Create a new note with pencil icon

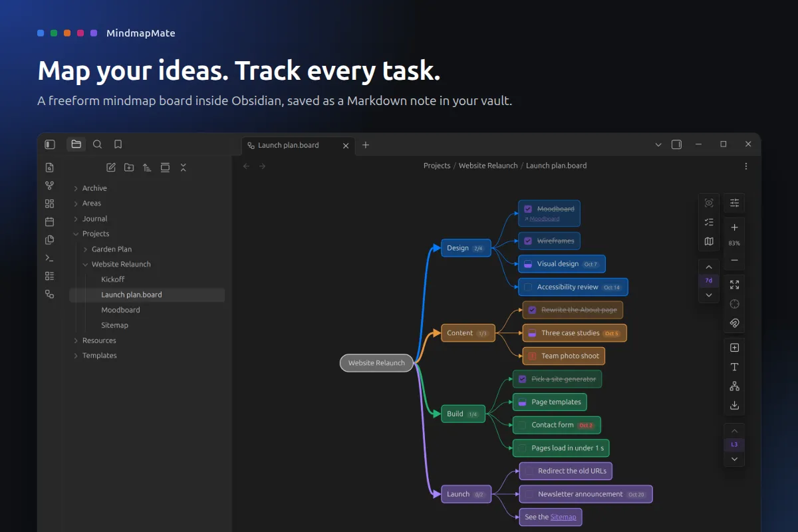point(111,168)
